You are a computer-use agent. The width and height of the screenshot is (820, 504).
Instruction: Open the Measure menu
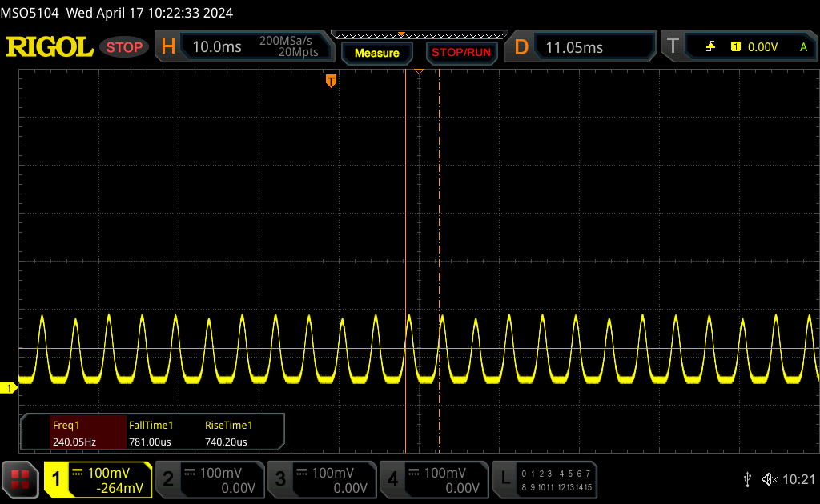coord(376,53)
